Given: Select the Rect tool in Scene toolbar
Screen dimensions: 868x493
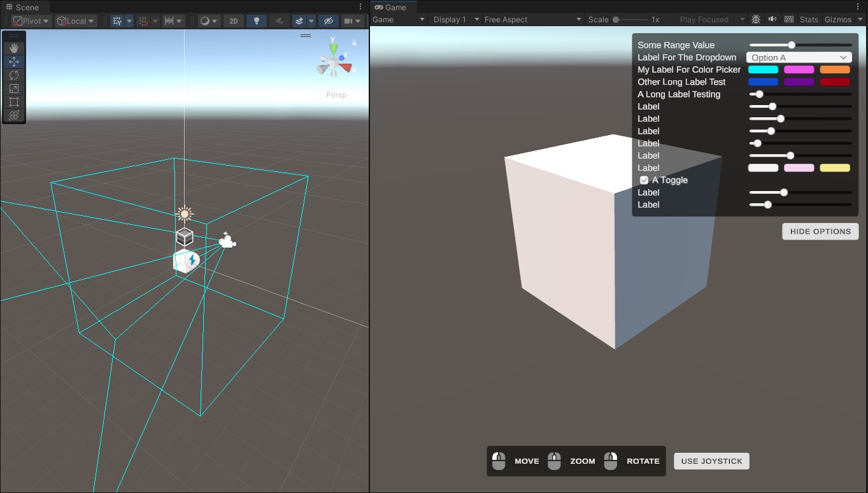Looking at the screenshot, I should click(14, 102).
